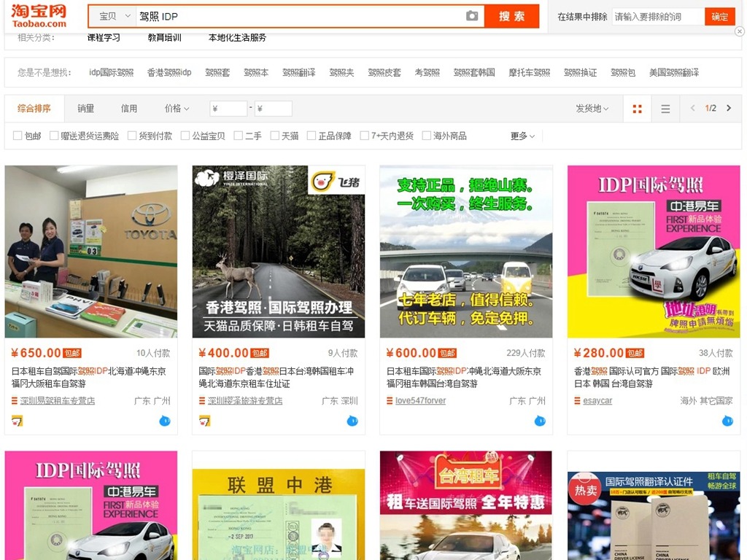Click Fliggy badge under ¥400.00 listing
Viewport: 747px width, 560px height.
pos(205,421)
